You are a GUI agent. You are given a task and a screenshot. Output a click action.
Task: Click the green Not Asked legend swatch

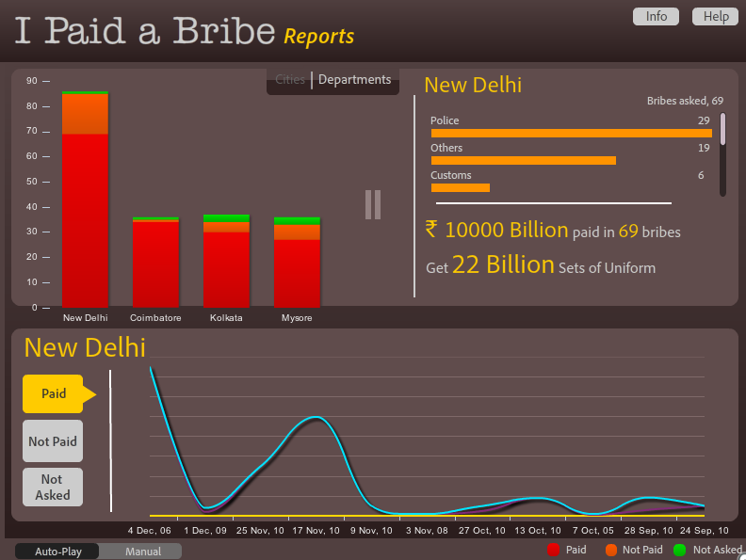point(679,550)
